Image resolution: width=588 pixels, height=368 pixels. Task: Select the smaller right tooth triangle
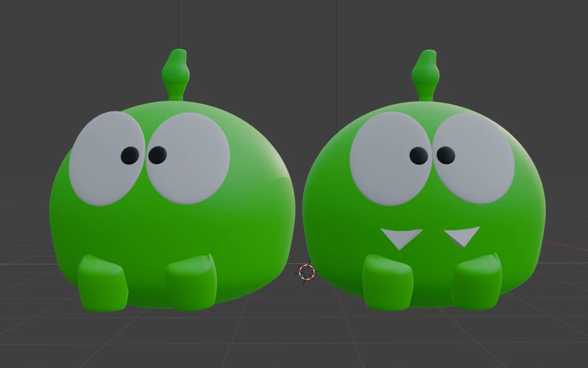[x=463, y=236]
